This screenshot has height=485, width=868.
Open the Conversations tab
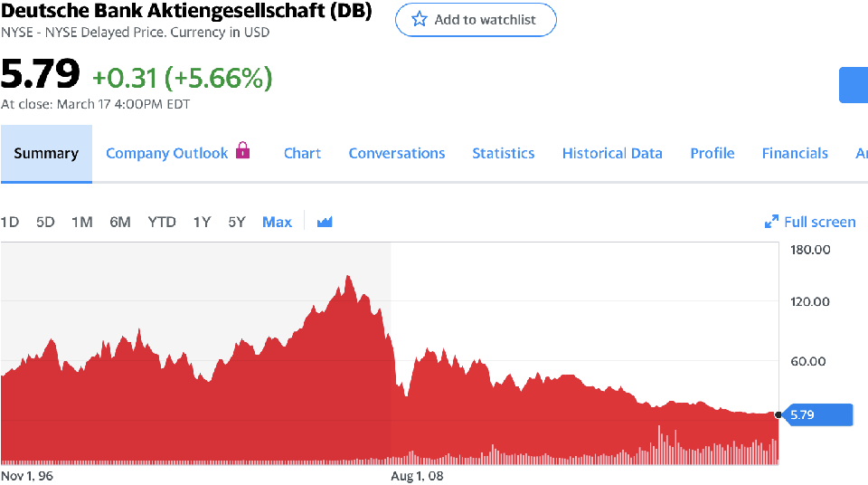pyautogui.click(x=397, y=153)
